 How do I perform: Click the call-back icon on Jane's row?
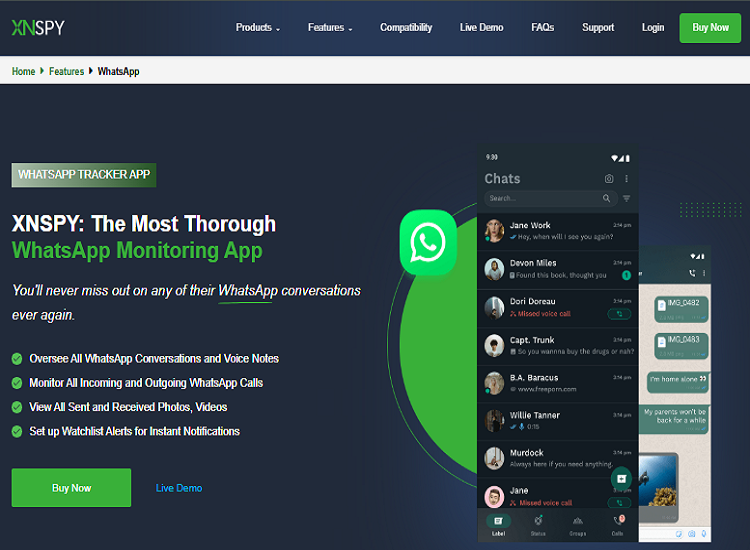tap(619, 503)
